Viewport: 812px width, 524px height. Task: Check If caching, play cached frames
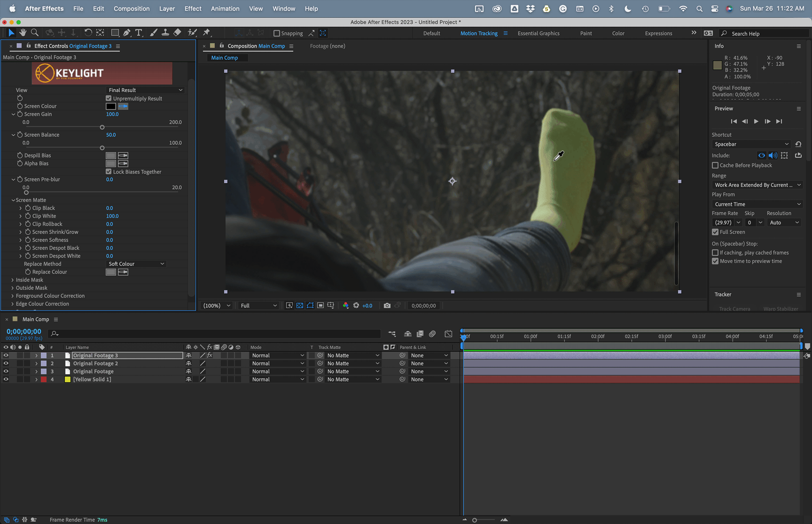coord(715,253)
